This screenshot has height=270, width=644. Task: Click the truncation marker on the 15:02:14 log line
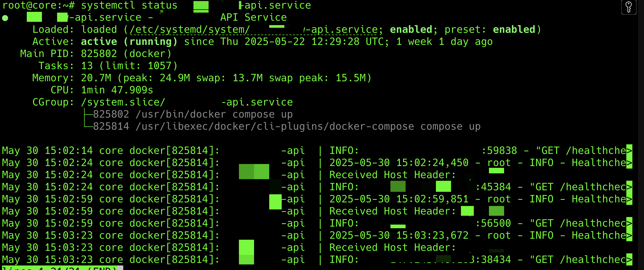click(x=629, y=150)
